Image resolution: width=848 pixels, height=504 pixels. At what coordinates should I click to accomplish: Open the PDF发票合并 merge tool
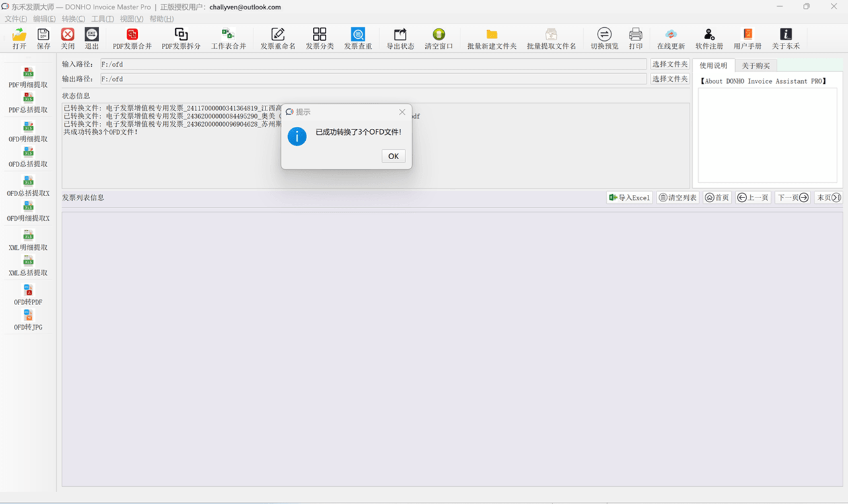pyautogui.click(x=132, y=38)
